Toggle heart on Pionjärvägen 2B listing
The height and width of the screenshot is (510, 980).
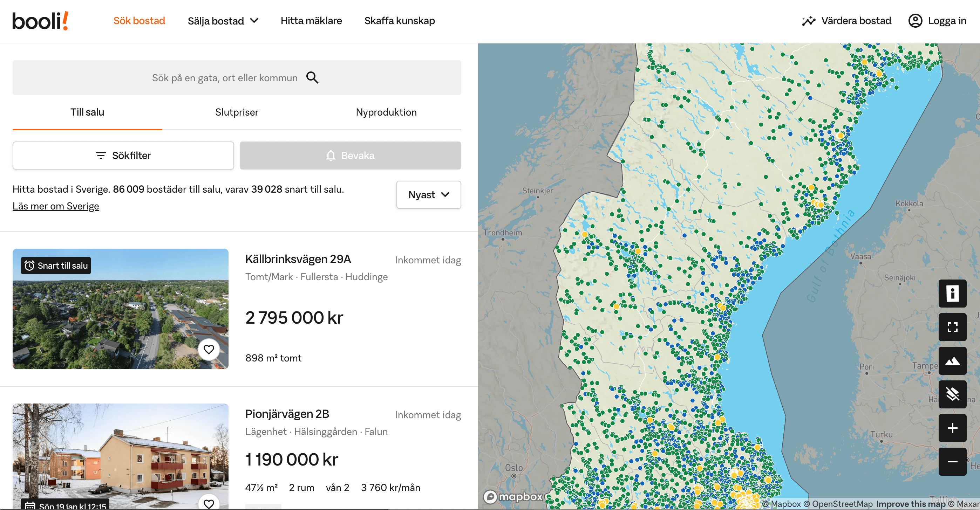click(209, 504)
